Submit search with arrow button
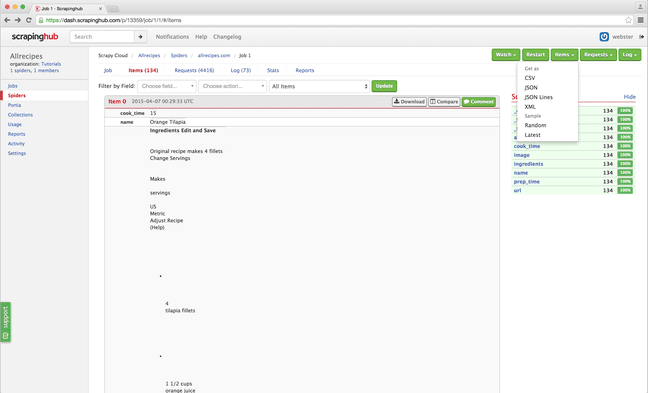The height and width of the screenshot is (393, 648). pyautogui.click(x=141, y=37)
